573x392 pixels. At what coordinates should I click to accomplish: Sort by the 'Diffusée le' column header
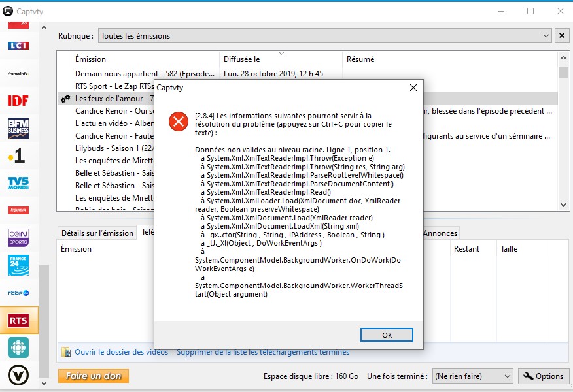coord(281,59)
